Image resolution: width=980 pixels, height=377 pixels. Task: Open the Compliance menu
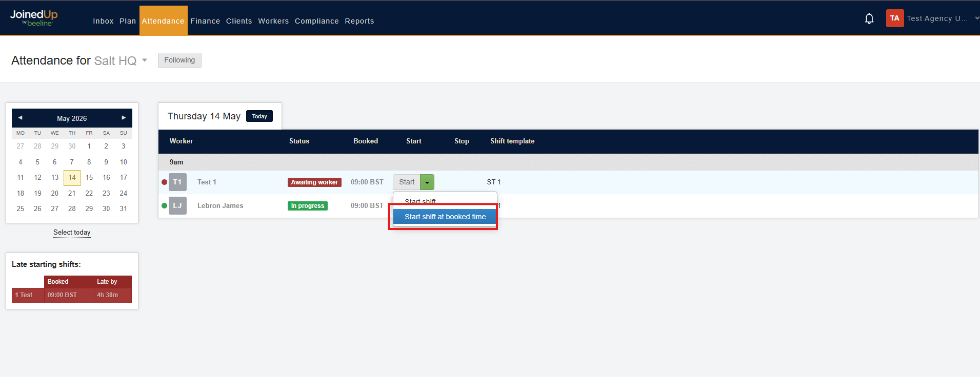[316, 21]
